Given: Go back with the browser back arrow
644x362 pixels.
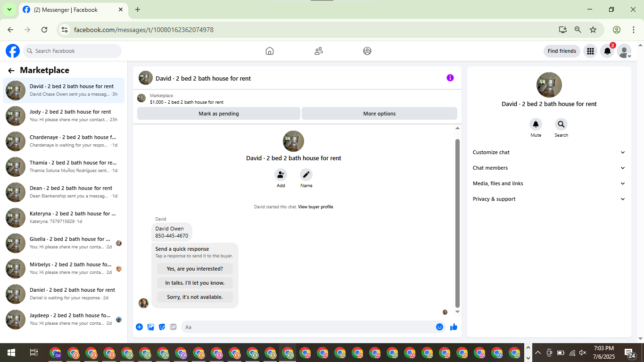Looking at the screenshot, I should click(10, 30).
